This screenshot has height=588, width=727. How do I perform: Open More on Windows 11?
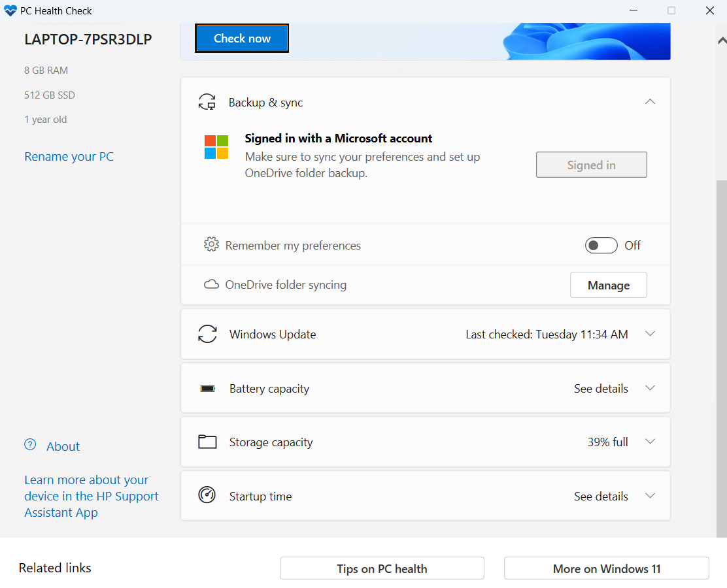[x=607, y=568]
